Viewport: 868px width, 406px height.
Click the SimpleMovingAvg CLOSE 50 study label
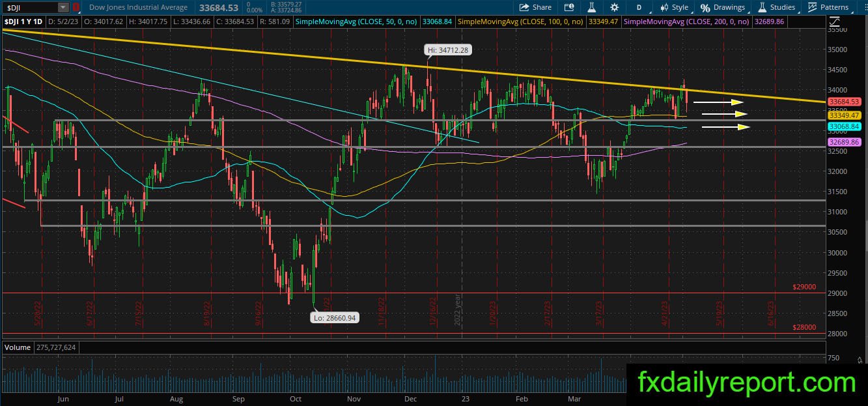[x=357, y=22]
